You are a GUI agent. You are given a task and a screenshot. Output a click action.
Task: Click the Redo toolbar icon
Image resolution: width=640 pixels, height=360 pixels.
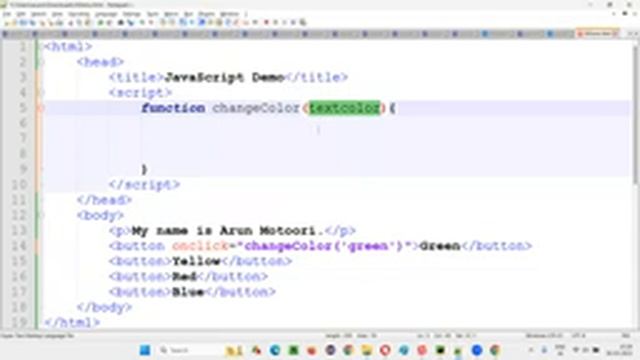(x=109, y=23)
